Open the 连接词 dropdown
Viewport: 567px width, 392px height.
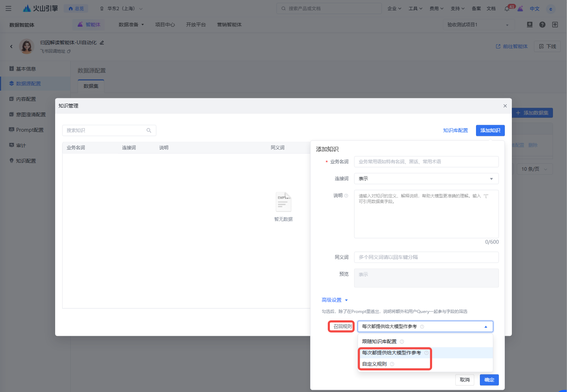pyautogui.click(x=426, y=179)
